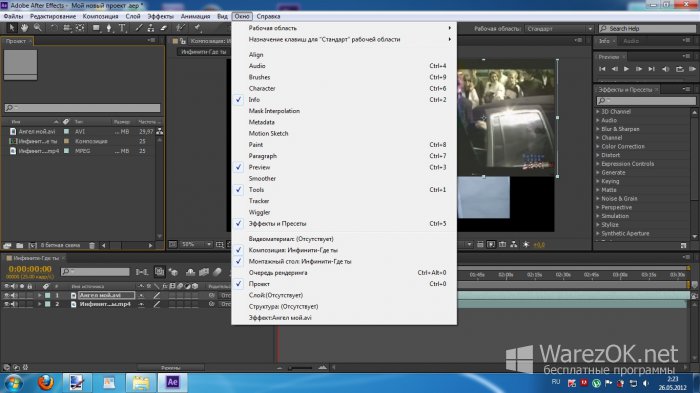This screenshot has height=393, width=700.
Task: Jump to first frame in Preview
Action: point(602,69)
